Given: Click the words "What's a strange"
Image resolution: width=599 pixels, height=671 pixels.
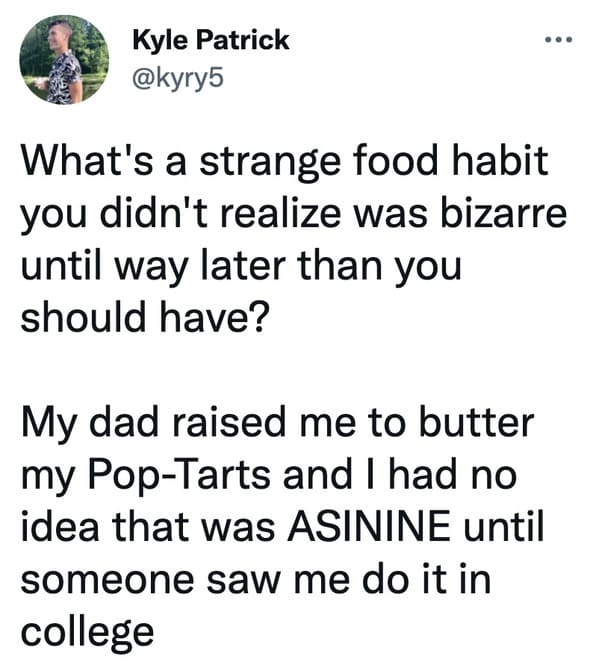Looking at the screenshot, I should point(181,162).
